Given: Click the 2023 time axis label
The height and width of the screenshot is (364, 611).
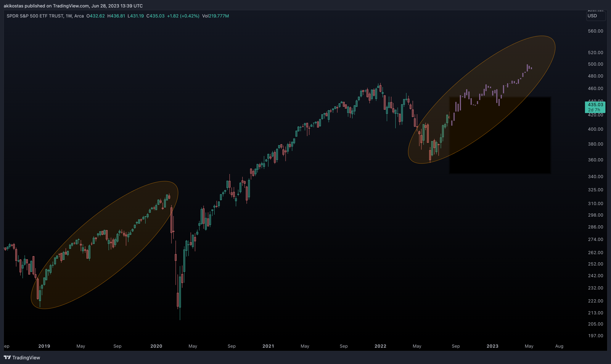Looking at the screenshot, I should pos(493,346).
